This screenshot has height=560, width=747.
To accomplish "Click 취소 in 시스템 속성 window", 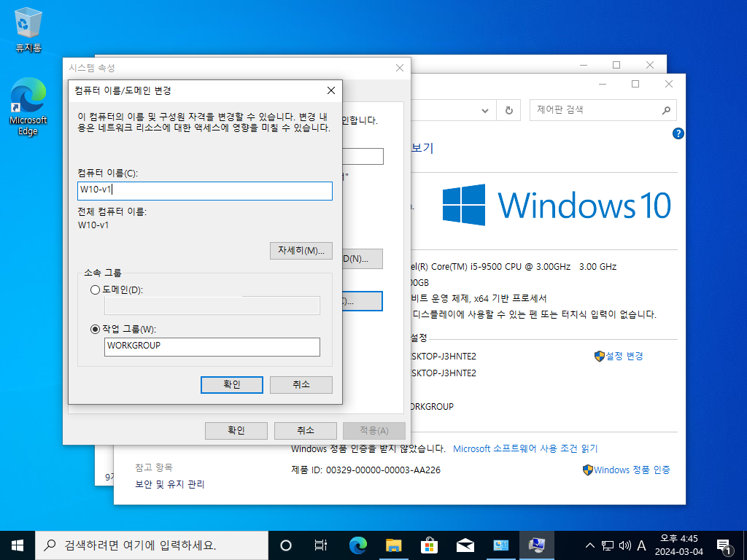I will (306, 431).
